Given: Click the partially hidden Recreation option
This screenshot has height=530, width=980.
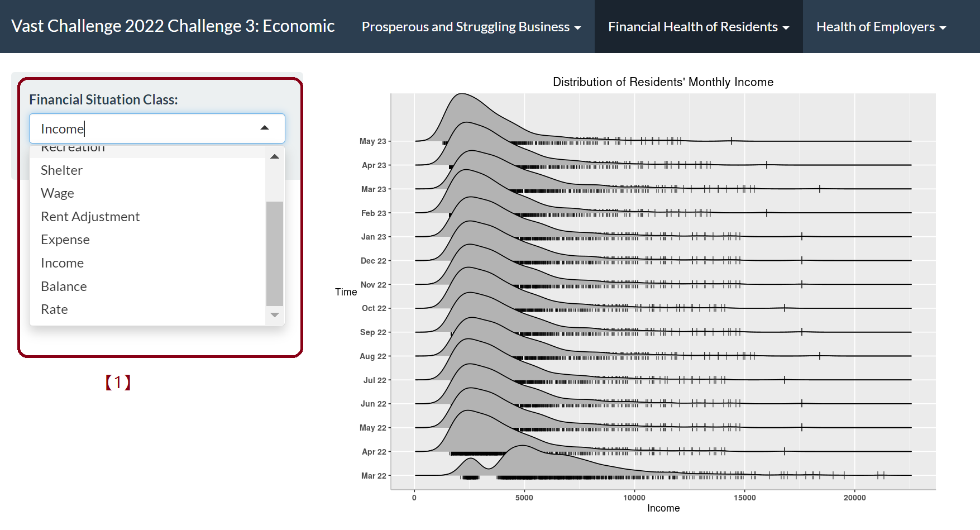Looking at the screenshot, I should tap(73, 150).
